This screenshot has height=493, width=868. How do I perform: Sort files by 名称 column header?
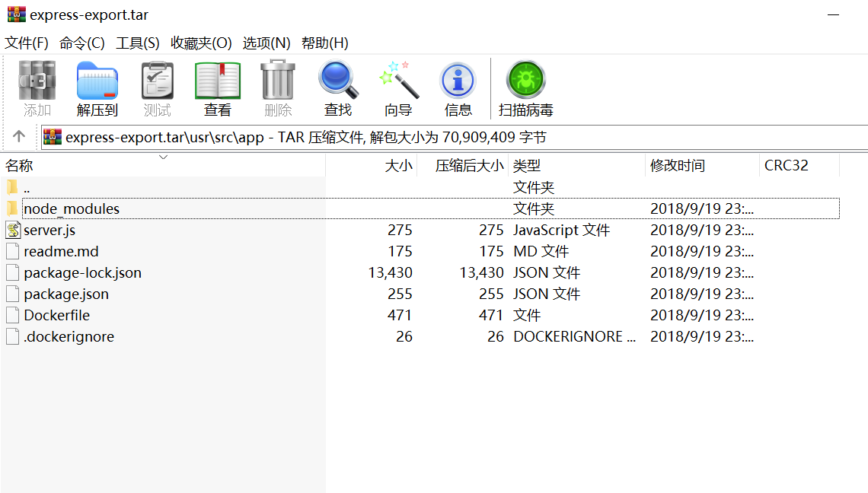20,166
